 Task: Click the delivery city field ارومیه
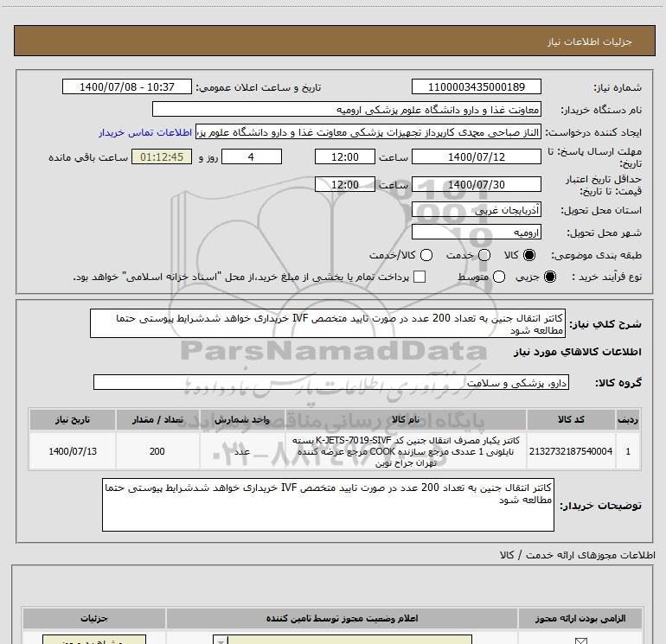(x=476, y=233)
